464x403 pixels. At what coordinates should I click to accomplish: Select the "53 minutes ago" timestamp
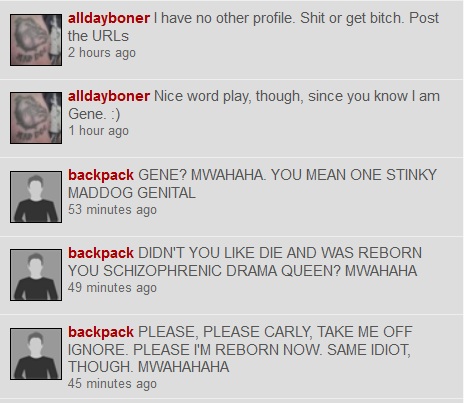coord(112,210)
